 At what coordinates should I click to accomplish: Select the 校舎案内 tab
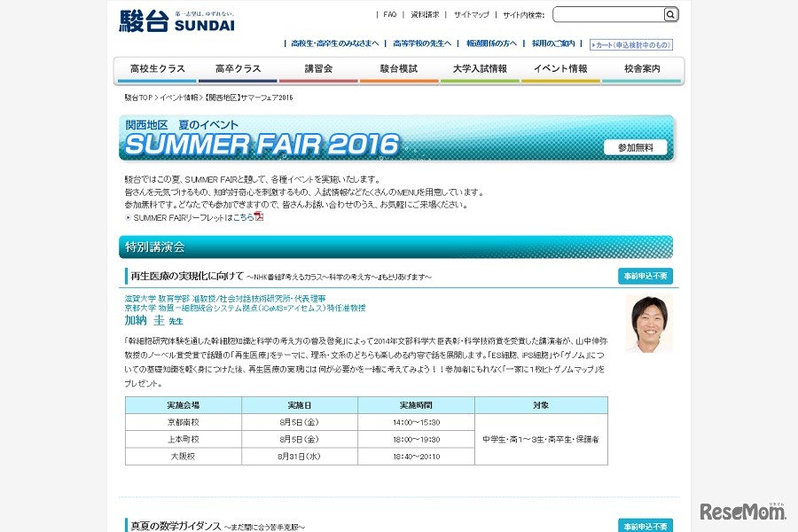[x=642, y=68]
